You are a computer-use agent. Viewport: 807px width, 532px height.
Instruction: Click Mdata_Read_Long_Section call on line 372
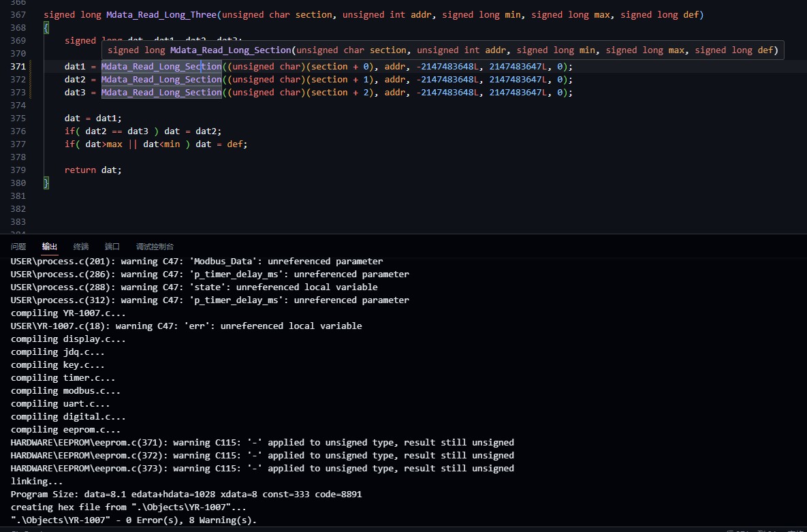161,80
